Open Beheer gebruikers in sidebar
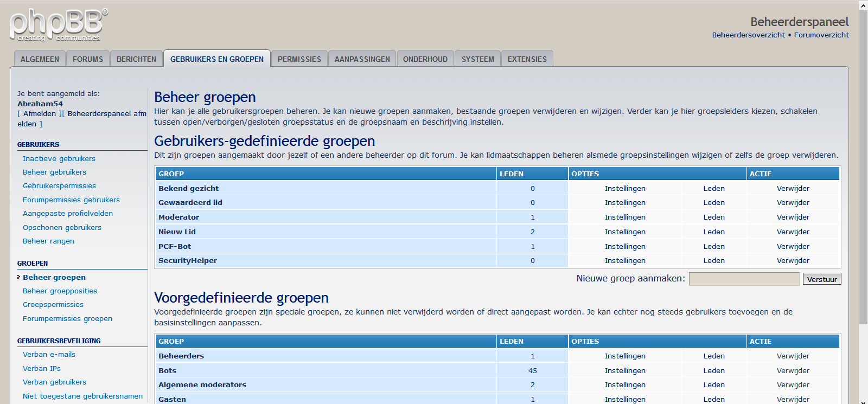This screenshot has height=404, width=868. tap(54, 172)
